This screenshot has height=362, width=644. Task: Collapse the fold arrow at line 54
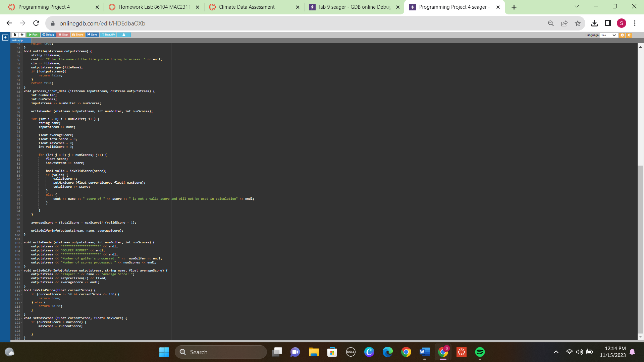click(x=22, y=52)
